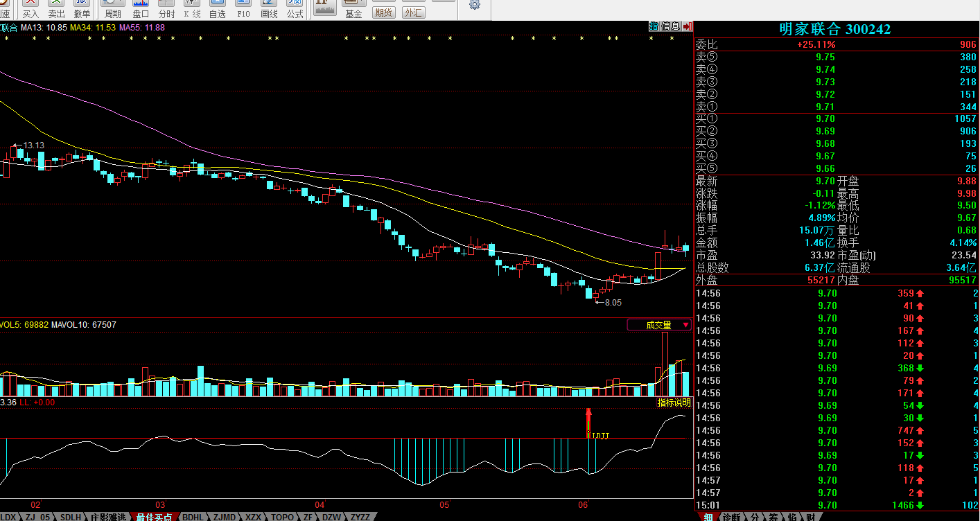Screen dimensions: 980x521
Task: Select the ZJ_05 indicator tab
Action: click(x=39, y=517)
